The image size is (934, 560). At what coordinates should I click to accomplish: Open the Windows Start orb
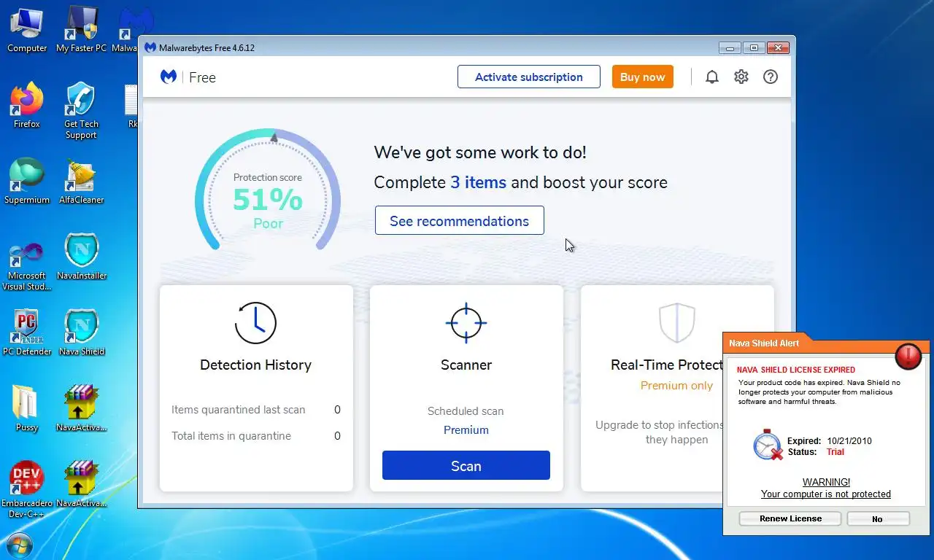pos(19,545)
